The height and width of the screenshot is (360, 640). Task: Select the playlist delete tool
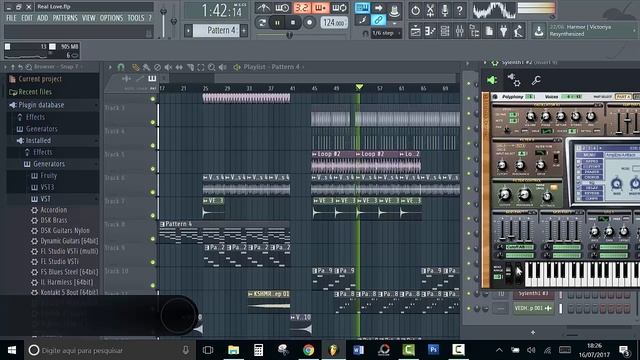(157, 67)
